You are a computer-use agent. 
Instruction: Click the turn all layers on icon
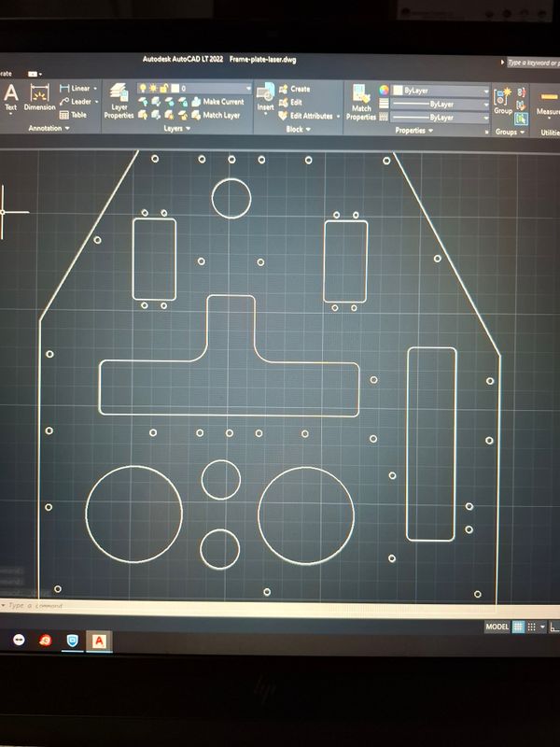(x=143, y=114)
